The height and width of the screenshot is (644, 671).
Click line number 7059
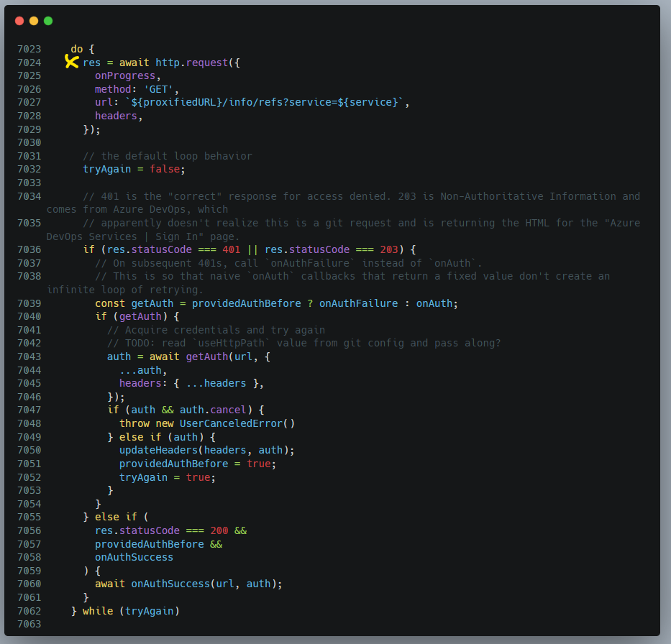pos(29,571)
